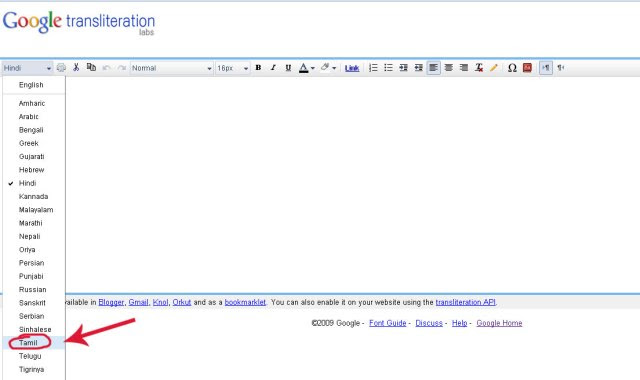Viewport: 640px width, 380px height.
Task: Open the transliteration API link
Action: pyautogui.click(x=465, y=302)
